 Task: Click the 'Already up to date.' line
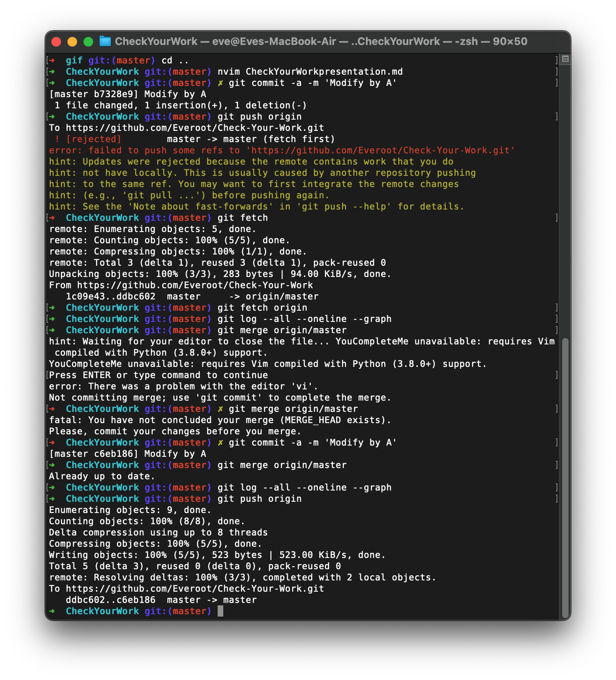point(102,476)
